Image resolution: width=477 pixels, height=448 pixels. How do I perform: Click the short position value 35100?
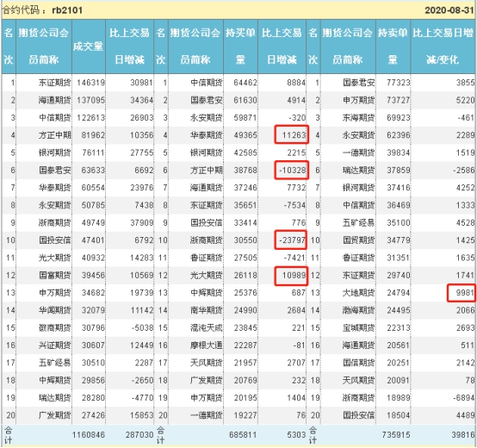pos(398,223)
